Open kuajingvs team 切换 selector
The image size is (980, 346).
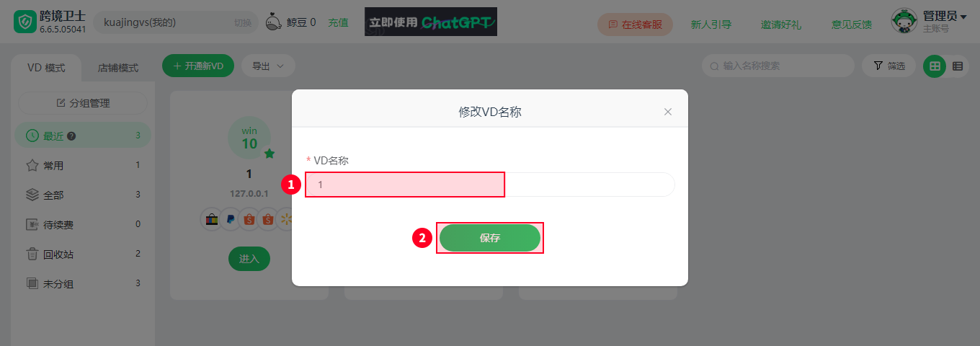tap(243, 22)
